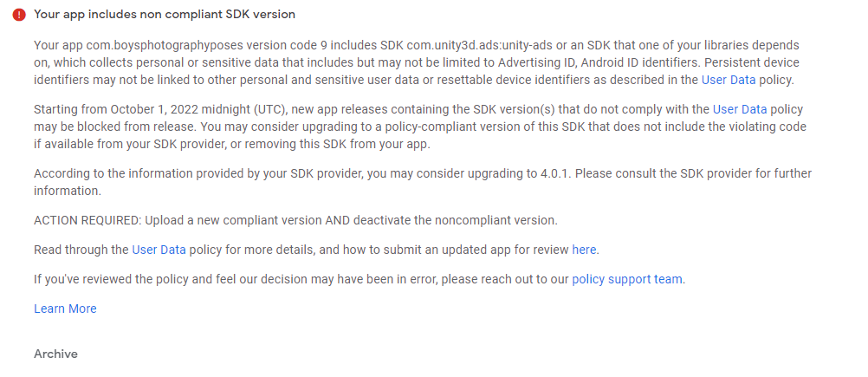Select the Archive section label
The width and height of the screenshot is (868, 377).
click(x=55, y=354)
